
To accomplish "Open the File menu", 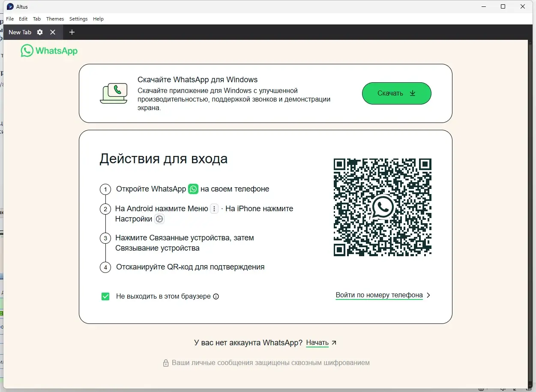I will [x=10, y=19].
